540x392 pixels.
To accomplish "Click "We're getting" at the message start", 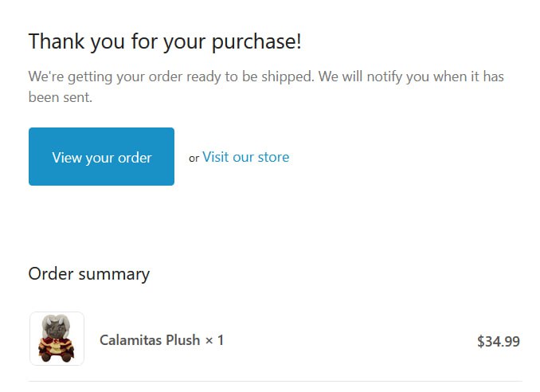I will point(70,76).
